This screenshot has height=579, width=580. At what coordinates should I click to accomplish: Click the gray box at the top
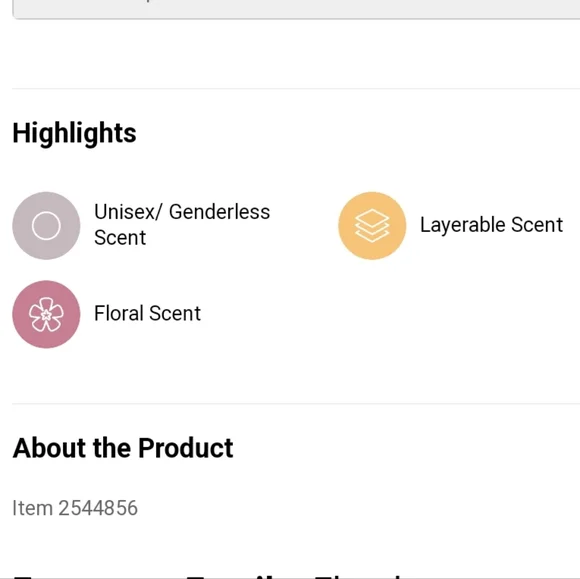click(296, 9)
